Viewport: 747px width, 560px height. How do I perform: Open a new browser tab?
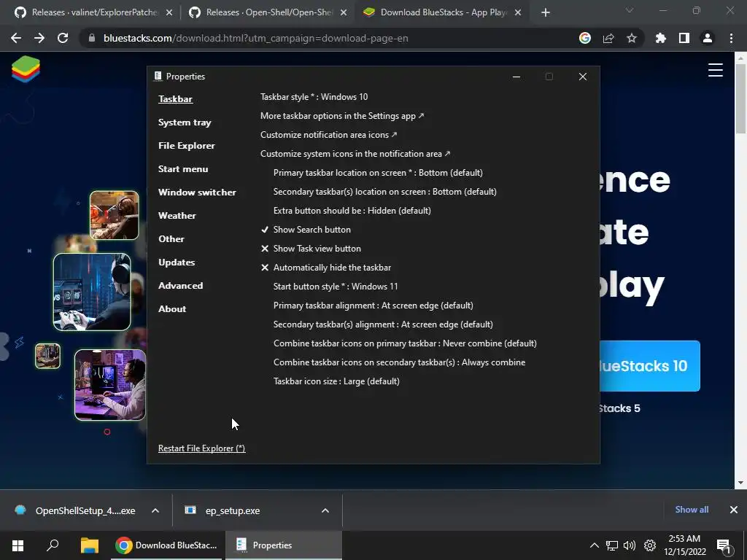point(546,12)
